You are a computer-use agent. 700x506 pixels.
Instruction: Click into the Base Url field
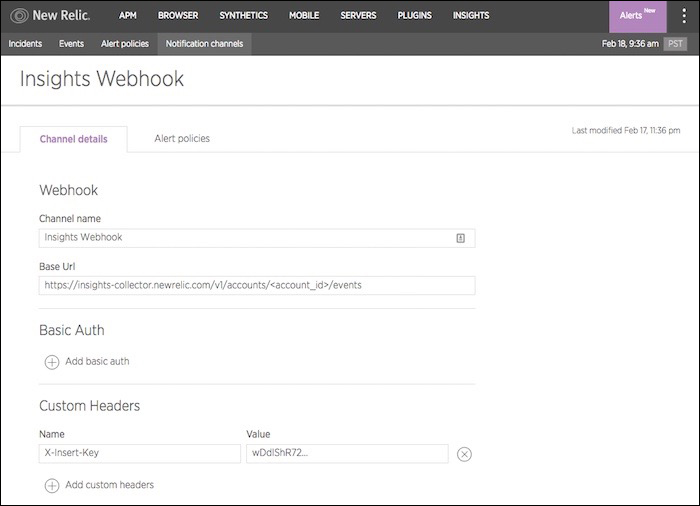257,285
